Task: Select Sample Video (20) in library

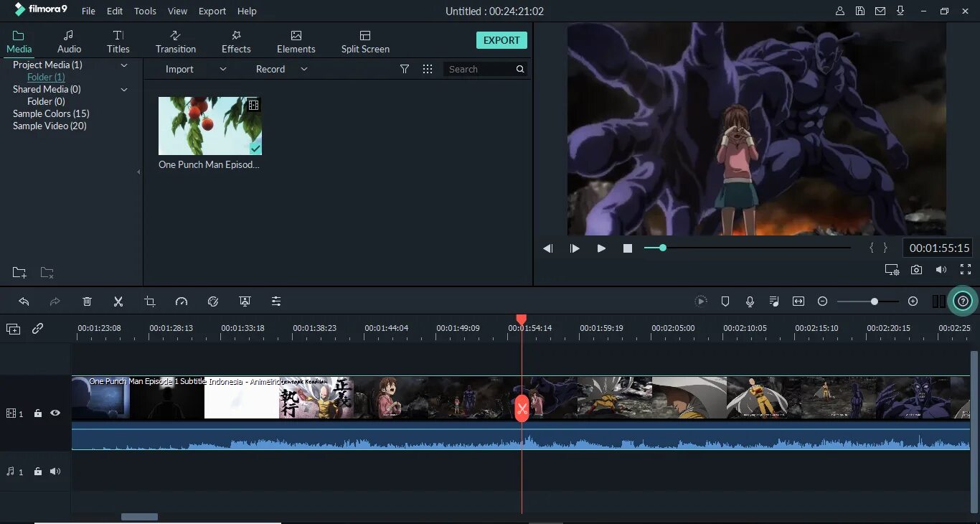Action: pos(50,126)
